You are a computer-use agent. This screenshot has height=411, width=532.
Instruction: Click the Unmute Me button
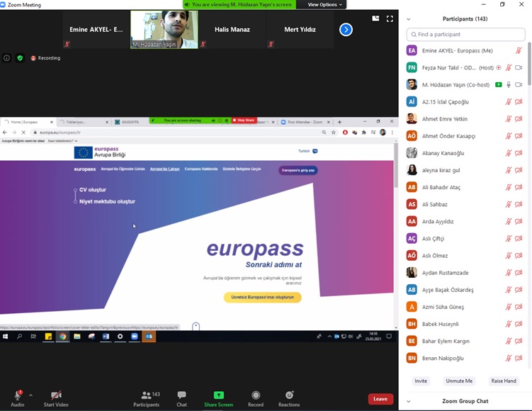point(459,381)
